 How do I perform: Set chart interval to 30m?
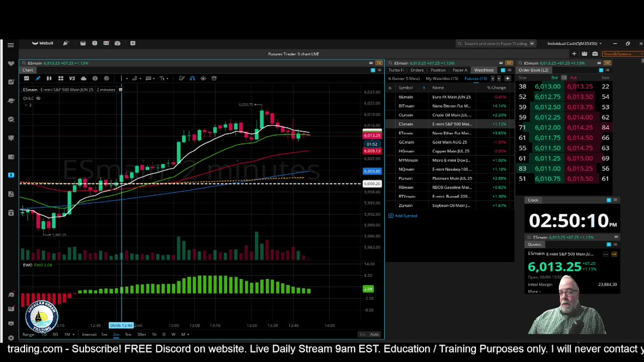141,335
